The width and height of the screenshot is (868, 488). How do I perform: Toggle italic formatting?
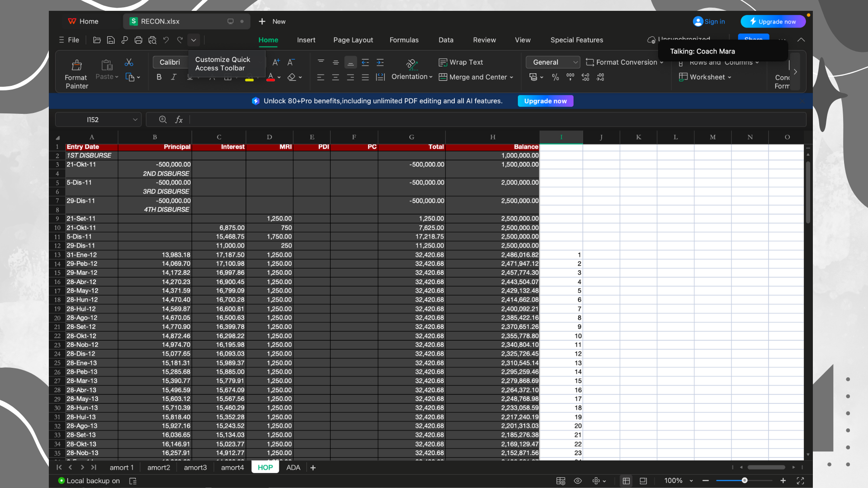(174, 77)
